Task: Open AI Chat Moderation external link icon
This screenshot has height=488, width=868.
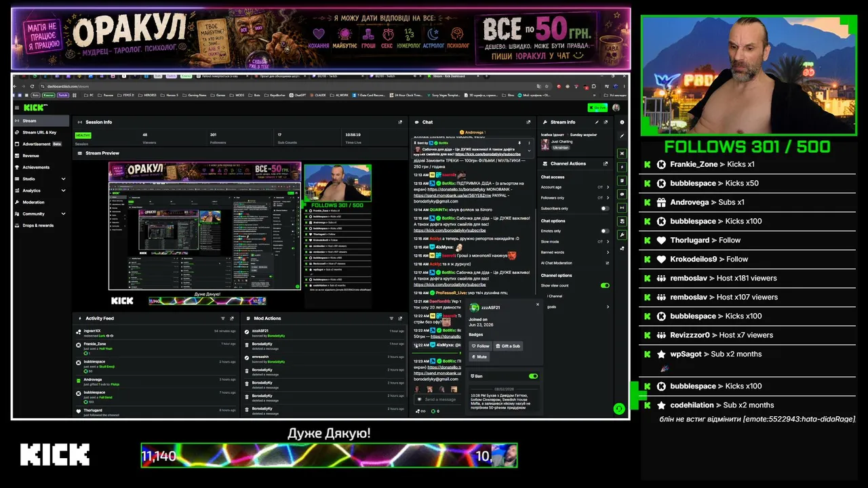Action: pyautogui.click(x=607, y=263)
